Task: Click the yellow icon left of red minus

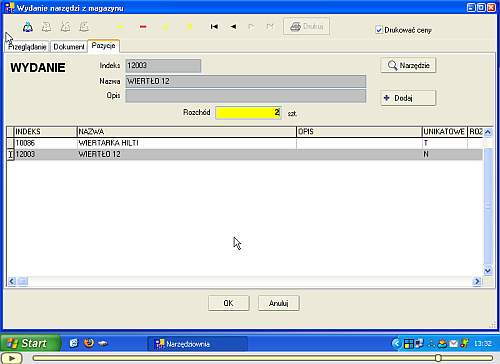Action: tap(120, 27)
